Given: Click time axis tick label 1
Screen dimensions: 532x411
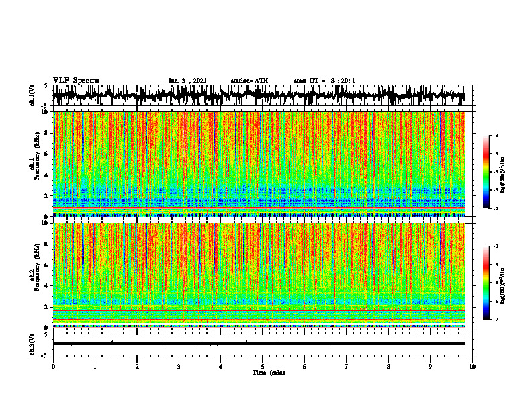Looking at the screenshot, I should 95,367.
